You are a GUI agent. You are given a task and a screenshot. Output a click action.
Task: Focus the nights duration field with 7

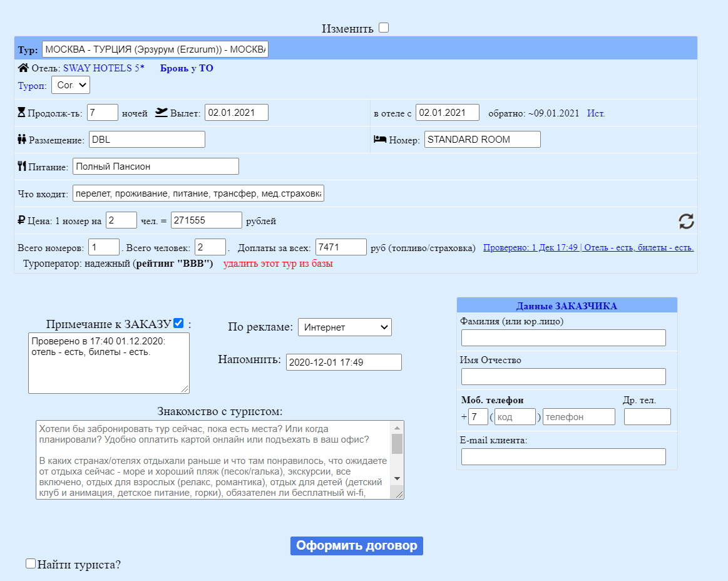(x=102, y=113)
